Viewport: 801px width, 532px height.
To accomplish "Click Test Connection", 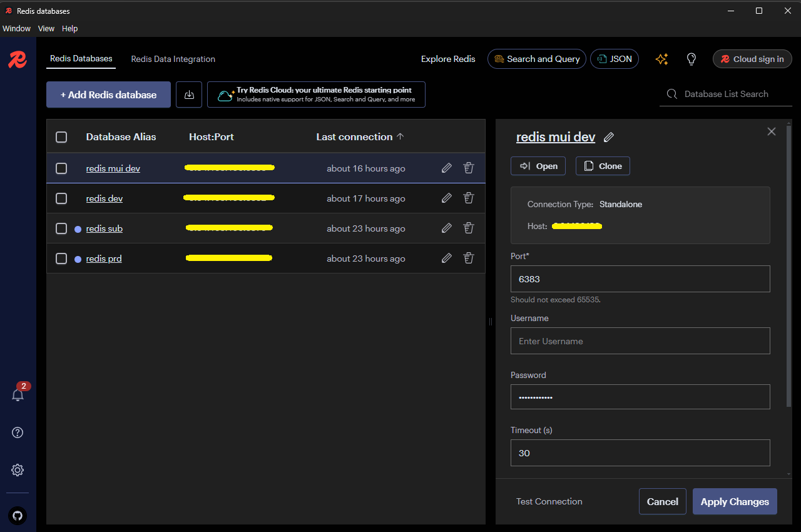I will pos(549,501).
